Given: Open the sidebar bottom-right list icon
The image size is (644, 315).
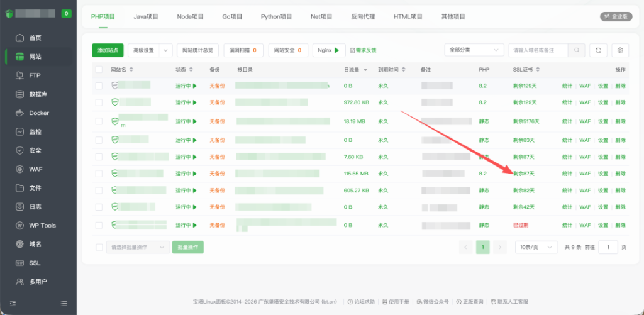Looking at the screenshot, I should pos(64,304).
